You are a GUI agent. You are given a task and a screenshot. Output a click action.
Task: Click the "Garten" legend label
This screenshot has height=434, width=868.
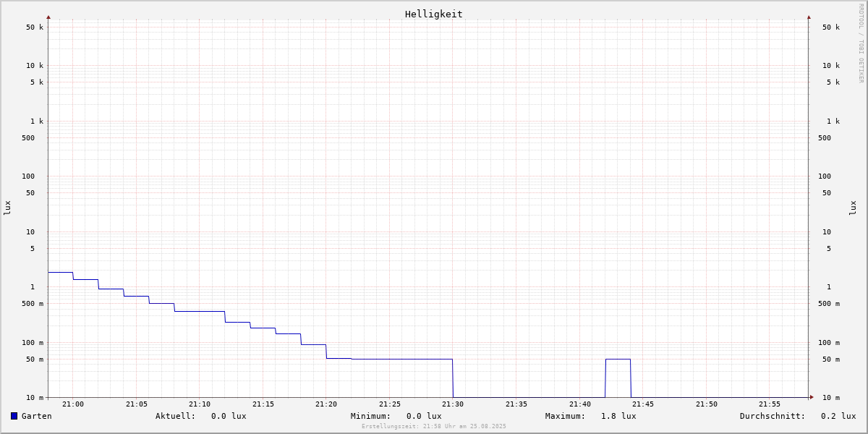(37, 416)
